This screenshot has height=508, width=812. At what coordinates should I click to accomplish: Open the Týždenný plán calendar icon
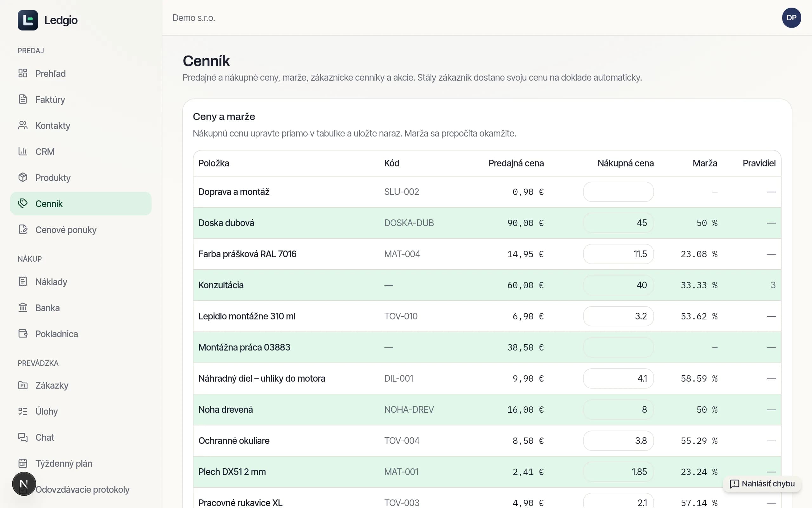tap(23, 463)
